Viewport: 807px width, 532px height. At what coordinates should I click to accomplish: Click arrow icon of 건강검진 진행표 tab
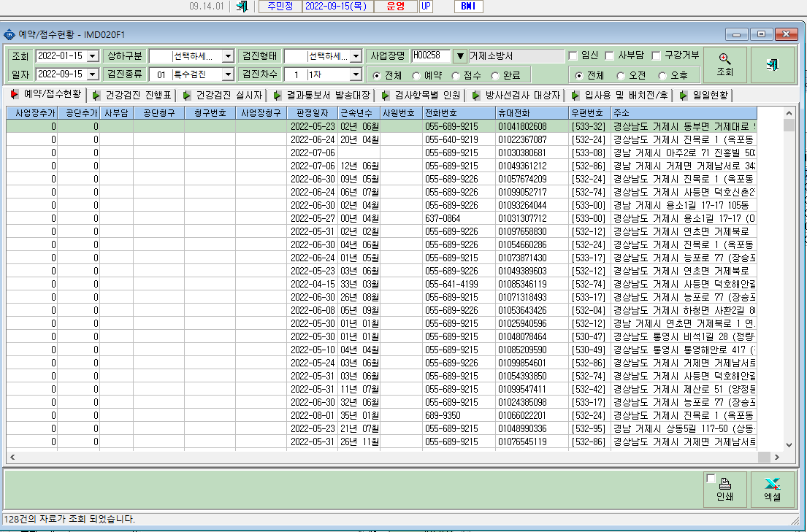point(96,95)
